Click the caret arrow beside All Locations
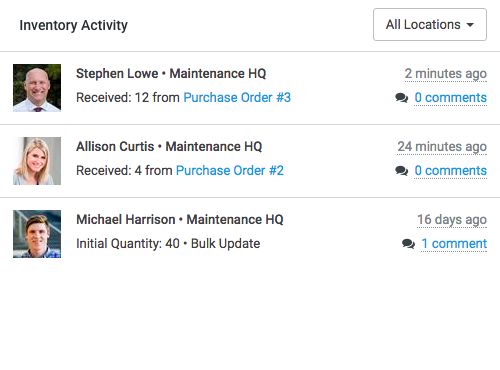This screenshot has height=370, width=500. [x=470, y=25]
